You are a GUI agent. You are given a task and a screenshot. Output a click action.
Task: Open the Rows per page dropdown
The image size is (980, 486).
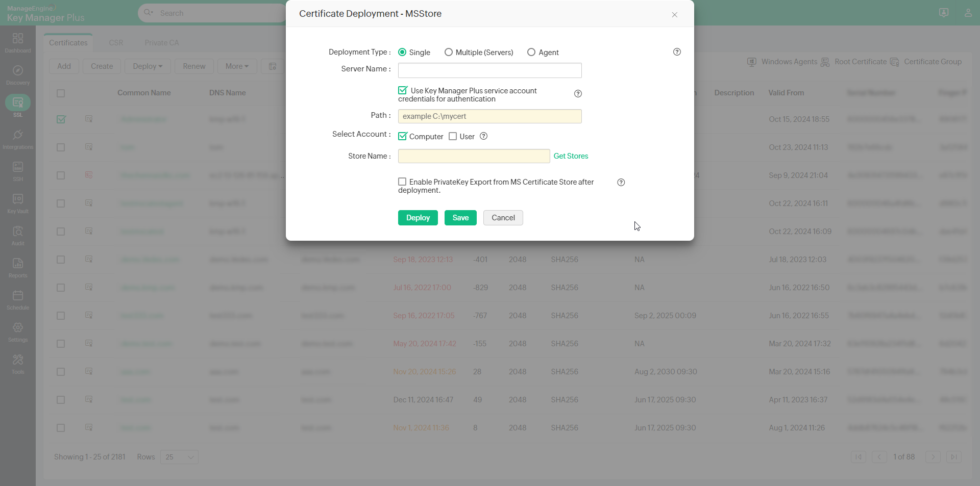[179, 457]
